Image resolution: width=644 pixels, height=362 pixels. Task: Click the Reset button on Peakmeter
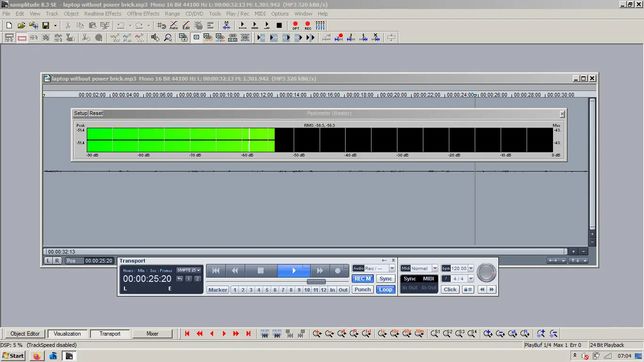click(x=96, y=113)
